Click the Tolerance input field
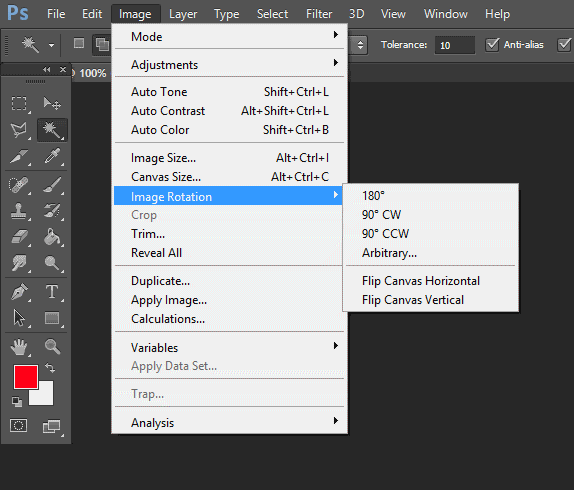The image size is (574, 490). [x=455, y=45]
